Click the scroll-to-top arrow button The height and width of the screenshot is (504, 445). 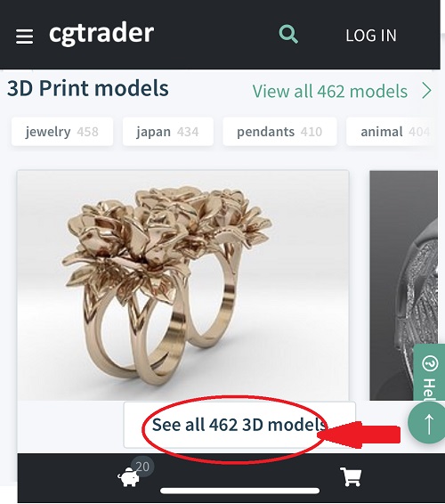tap(427, 423)
